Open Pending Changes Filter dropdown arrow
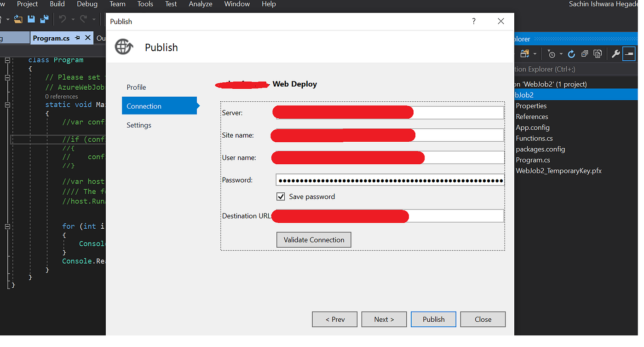The image size is (644, 347). click(561, 54)
